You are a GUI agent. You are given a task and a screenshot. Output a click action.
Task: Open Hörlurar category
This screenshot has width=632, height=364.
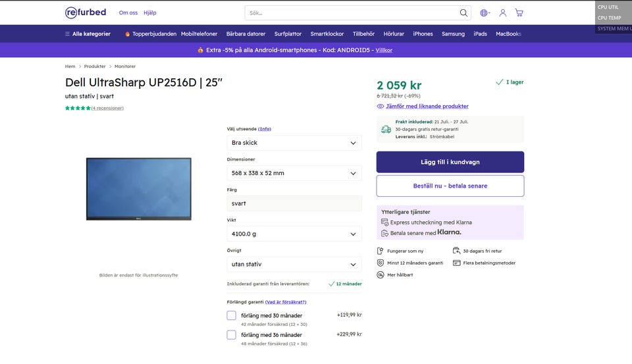[394, 34]
